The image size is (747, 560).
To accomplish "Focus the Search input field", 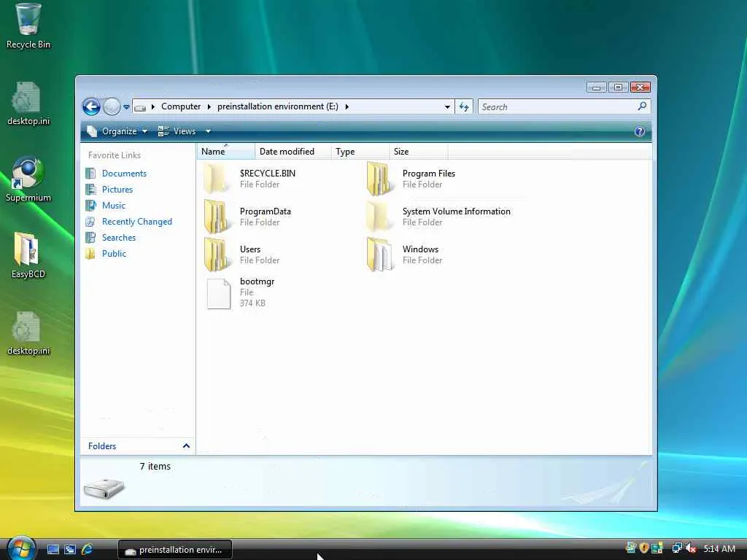I will coord(557,106).
